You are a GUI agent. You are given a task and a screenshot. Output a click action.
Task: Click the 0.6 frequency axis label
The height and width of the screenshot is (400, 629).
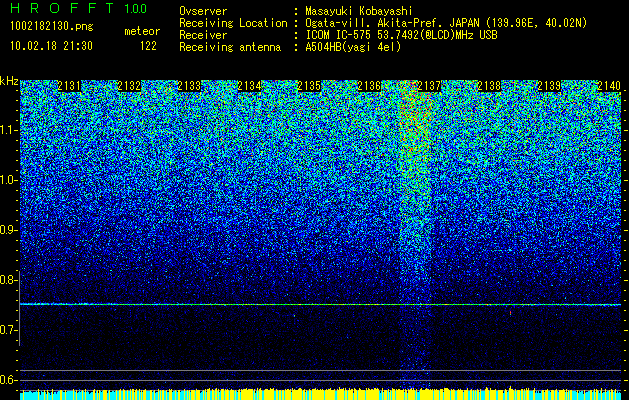click(8, 380)
